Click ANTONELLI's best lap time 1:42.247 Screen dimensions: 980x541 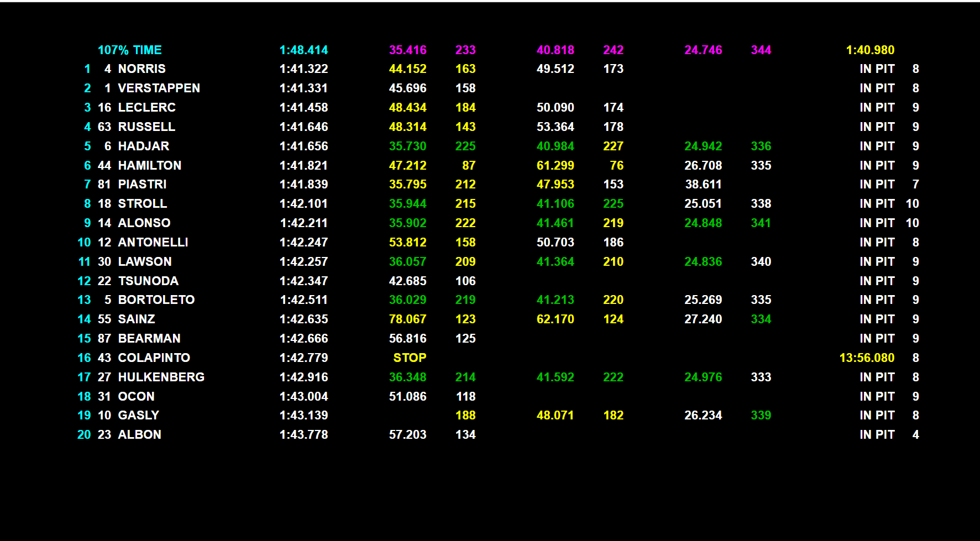[x=303, y=243]
